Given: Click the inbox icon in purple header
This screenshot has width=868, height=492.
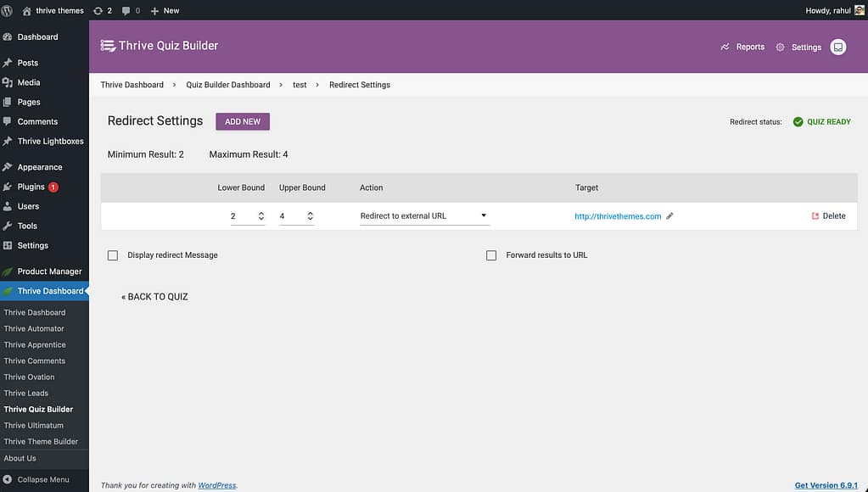Looking at the screenshot, I should tap(837, 48).
